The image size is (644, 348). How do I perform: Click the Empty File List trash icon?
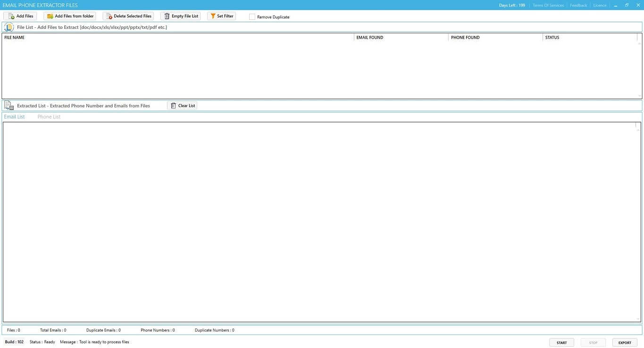(167, 16)
